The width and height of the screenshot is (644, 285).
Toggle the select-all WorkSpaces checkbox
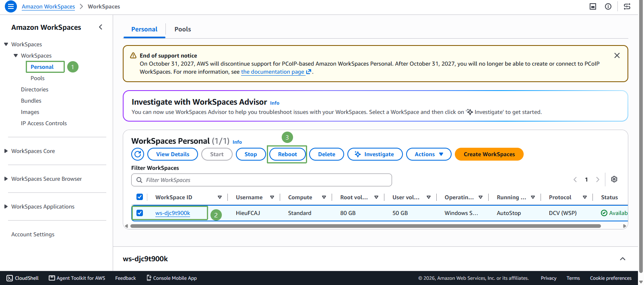(x=140, y=197)
